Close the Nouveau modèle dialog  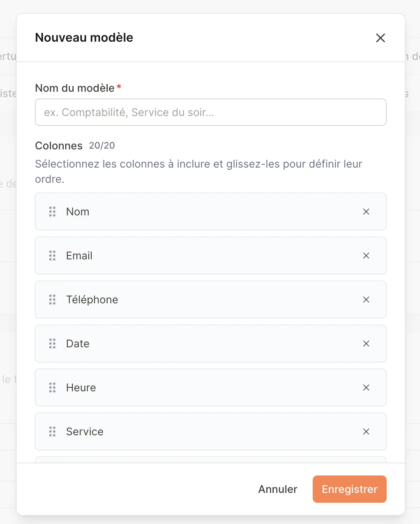coord(380,38)
